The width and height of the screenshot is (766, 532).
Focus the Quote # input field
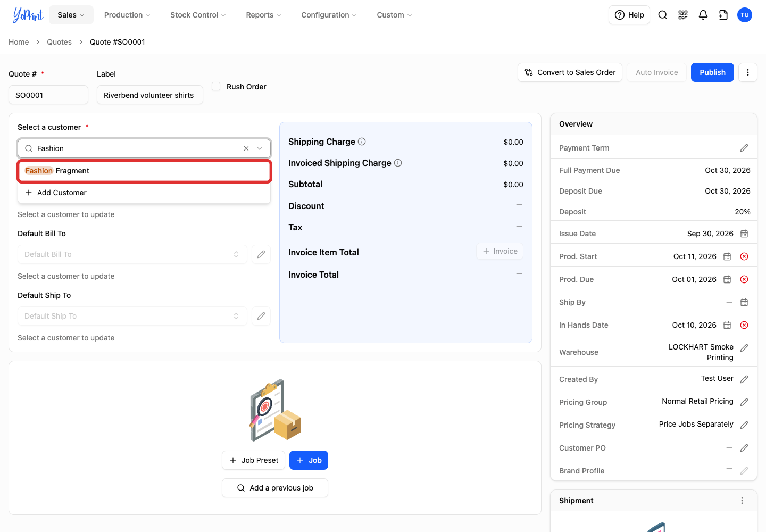click(x=48, y=95)
